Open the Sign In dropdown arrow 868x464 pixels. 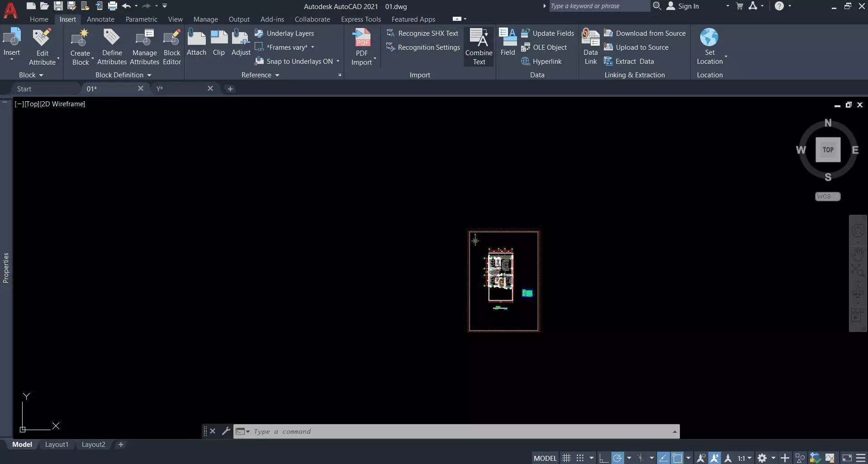[728, 6]
